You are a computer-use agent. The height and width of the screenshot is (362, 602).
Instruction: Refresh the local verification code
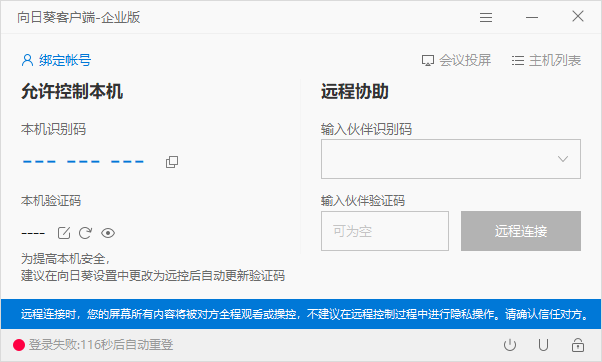click(85, 233)
